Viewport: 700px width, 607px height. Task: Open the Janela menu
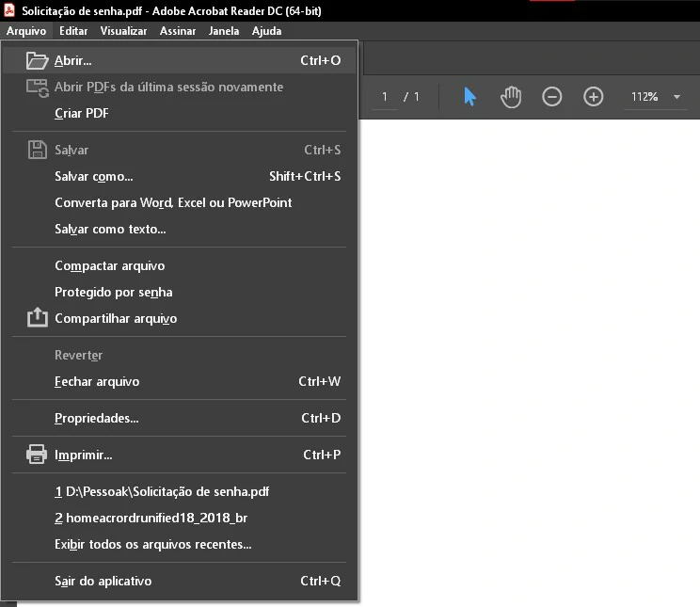(x=224, y=31)
